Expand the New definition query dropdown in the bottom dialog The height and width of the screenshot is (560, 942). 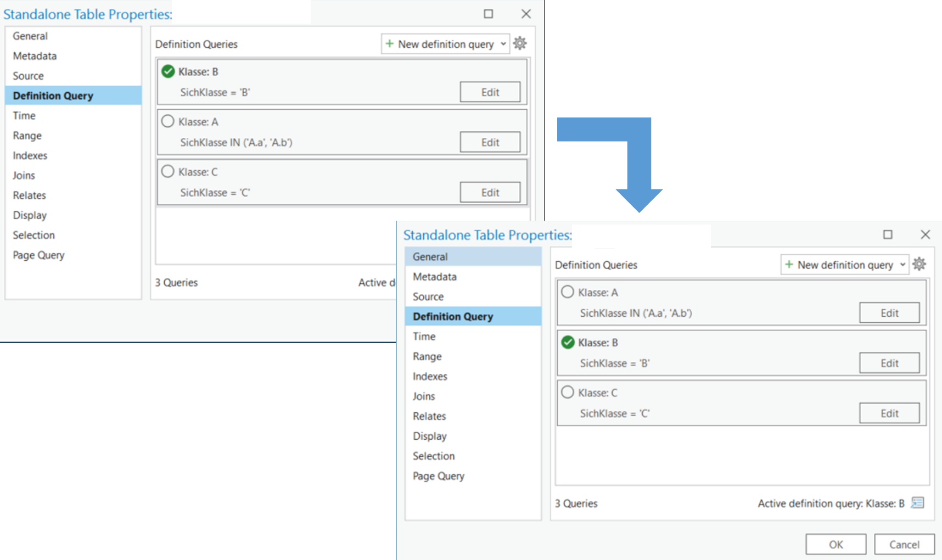pyautogui.click(x=901, y=265)
